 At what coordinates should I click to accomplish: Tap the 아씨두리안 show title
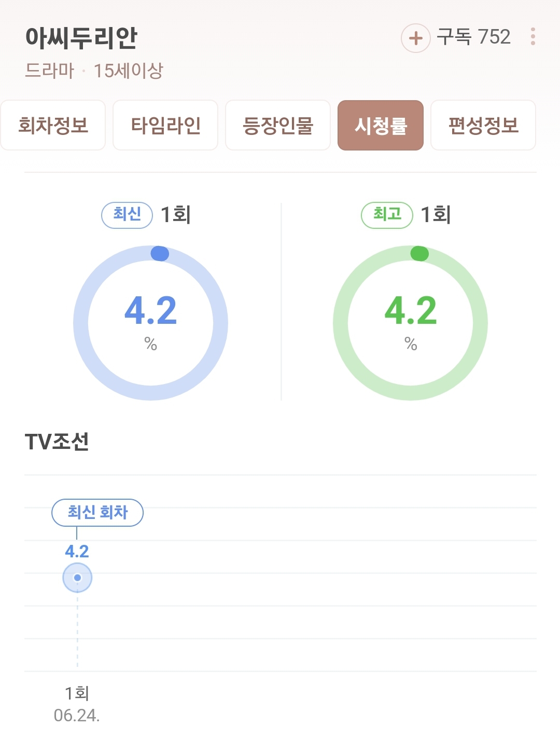pyautogui.click(x=81, y=38)
